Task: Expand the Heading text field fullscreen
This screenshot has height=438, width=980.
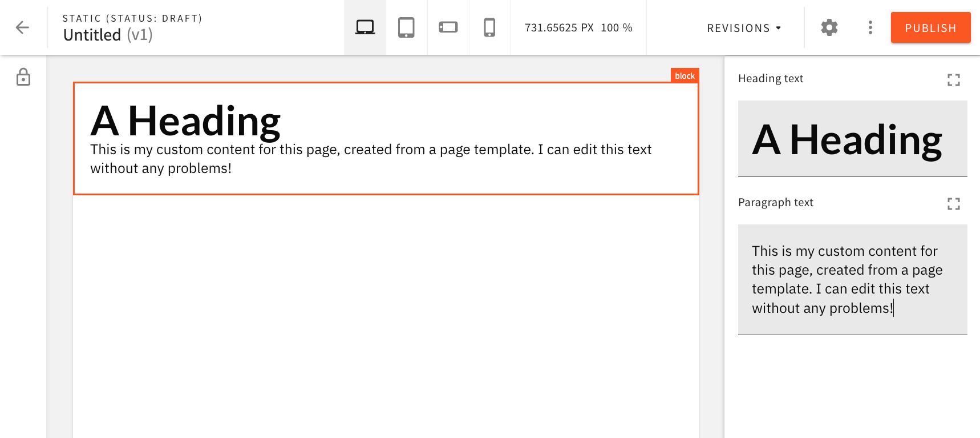Action: [x=953, y=80]
